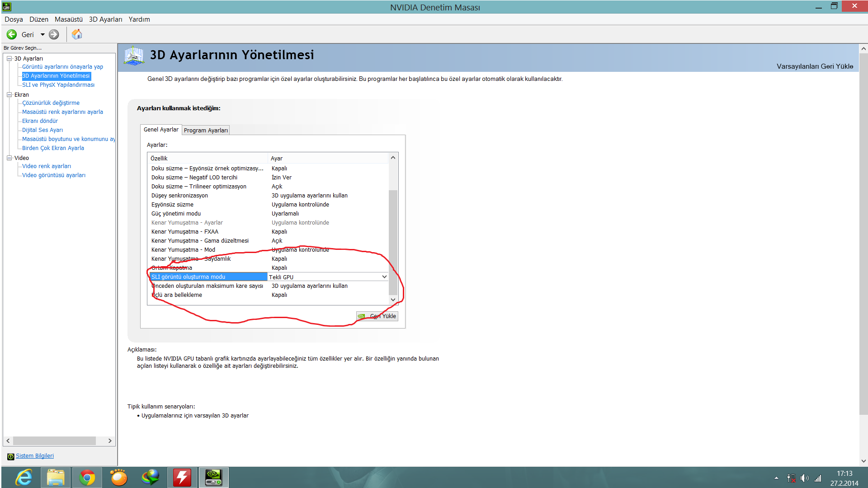Open Ekranı döndür page
The height and width of the screenshot is (488, 868).
tap(40, 121)
